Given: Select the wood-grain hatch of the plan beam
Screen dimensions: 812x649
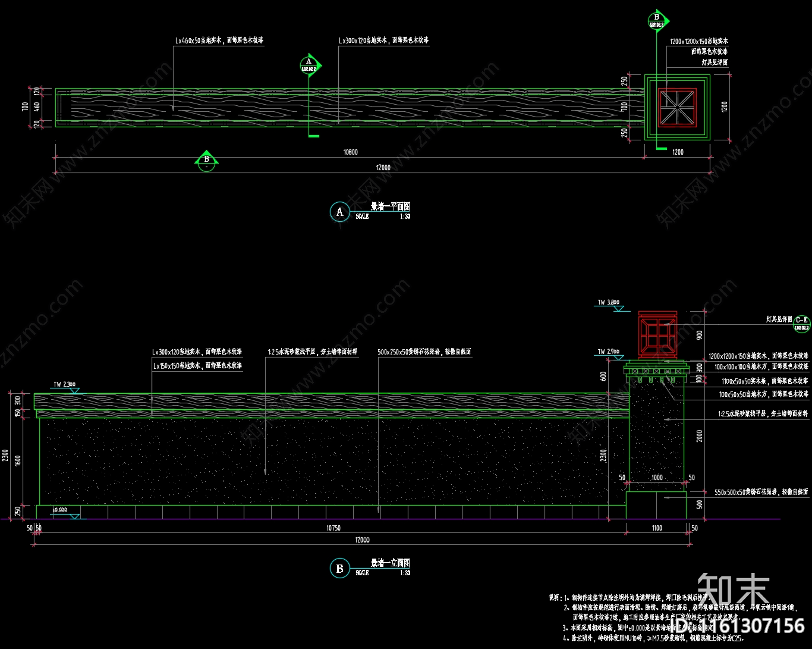Looking at the screenshot, I should [357, 108].
